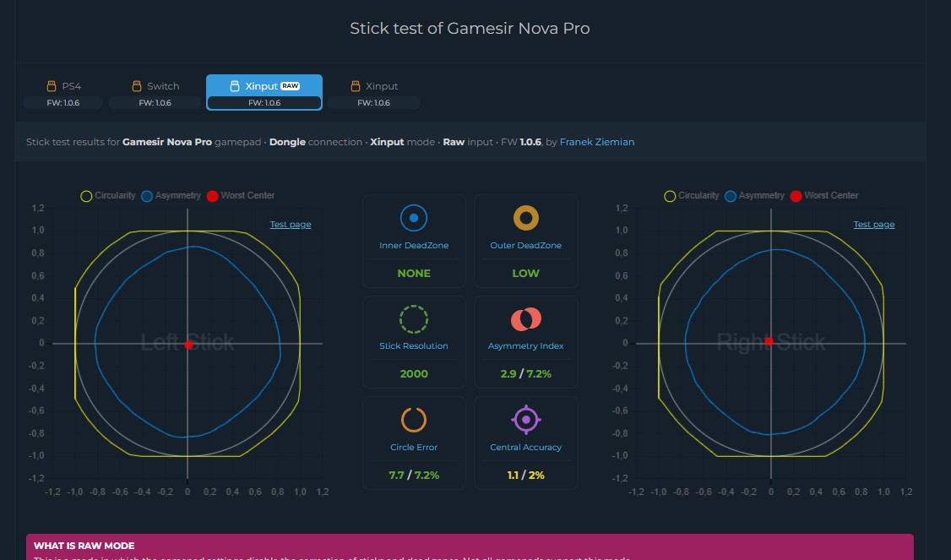
Task: Switch to the PS4 test tab
Action: click(x=63, y=92)
